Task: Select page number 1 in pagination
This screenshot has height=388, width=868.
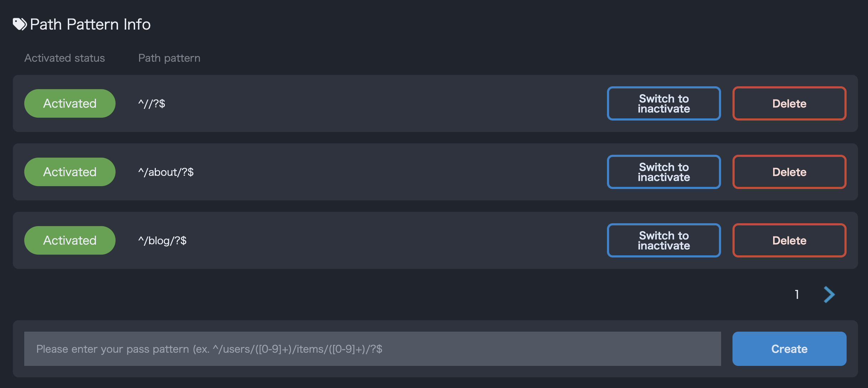Action: [x=797, y=295]
